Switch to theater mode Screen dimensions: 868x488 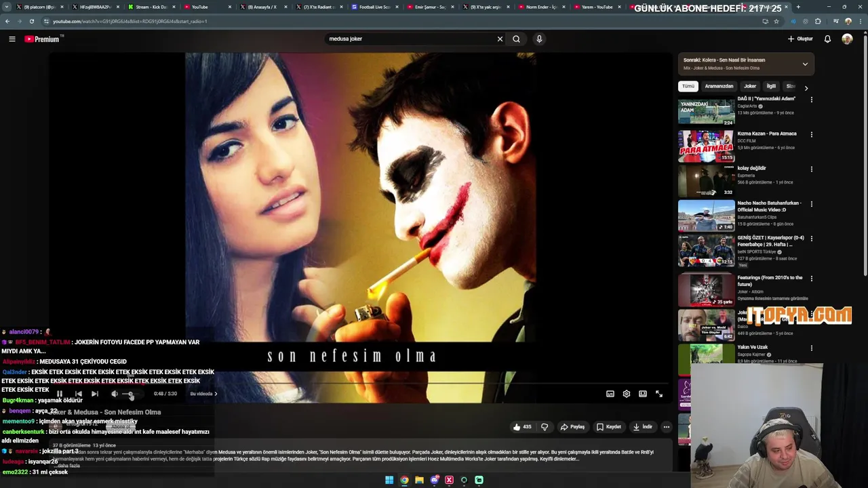[x=643, y=394]
